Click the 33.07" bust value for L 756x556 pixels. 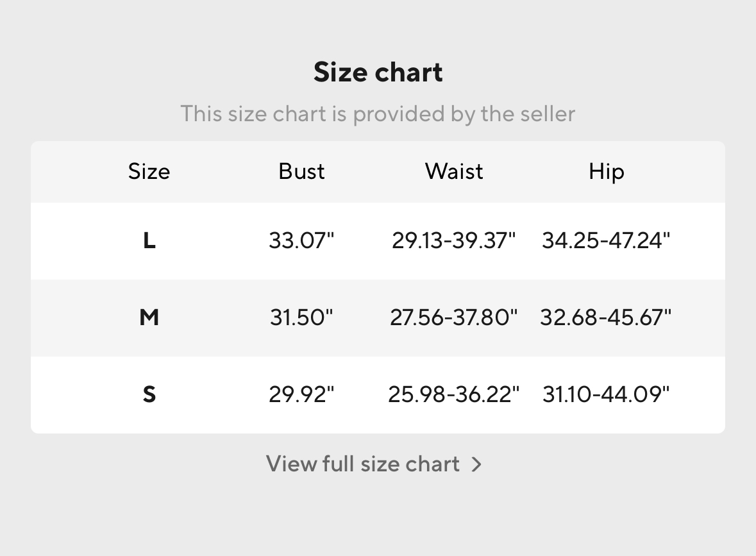pos(301,240)
